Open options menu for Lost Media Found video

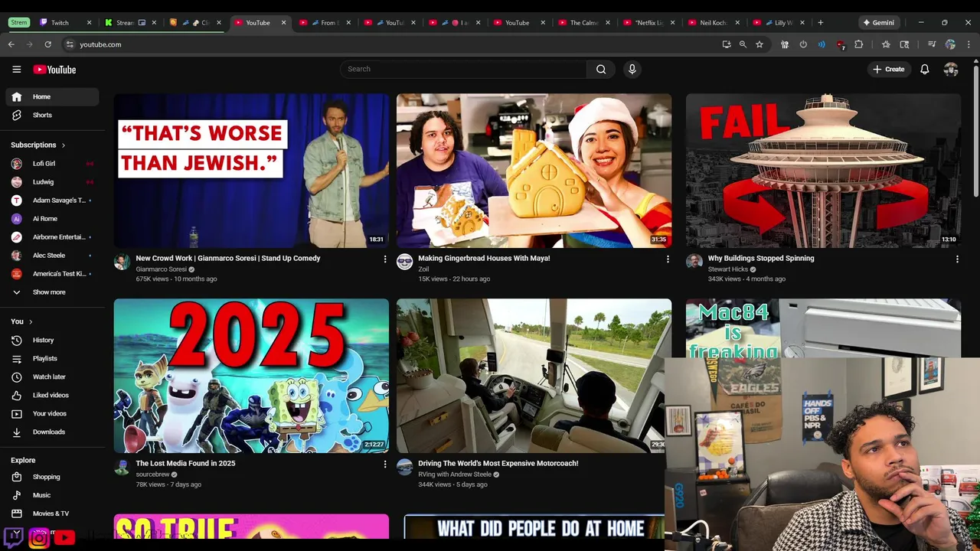pyautogui.click(x=385, y=464)
